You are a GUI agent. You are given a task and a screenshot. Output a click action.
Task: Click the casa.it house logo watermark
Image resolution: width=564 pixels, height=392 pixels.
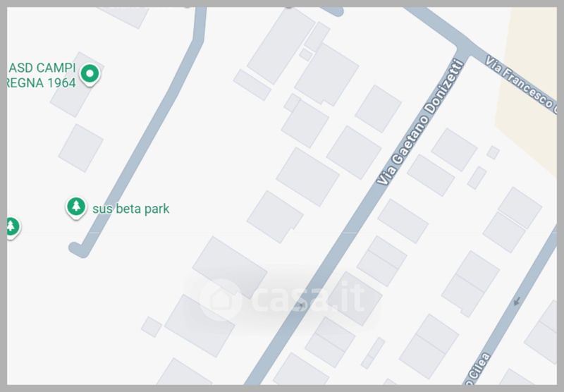[x=221, y=300]
